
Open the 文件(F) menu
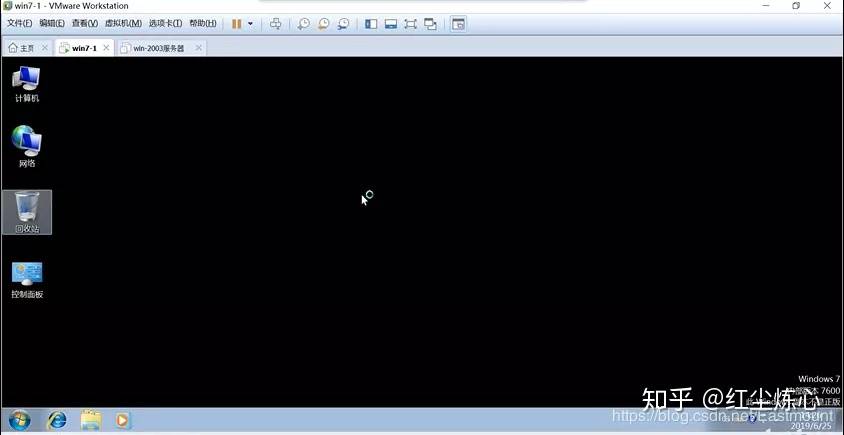click(20, 24)
